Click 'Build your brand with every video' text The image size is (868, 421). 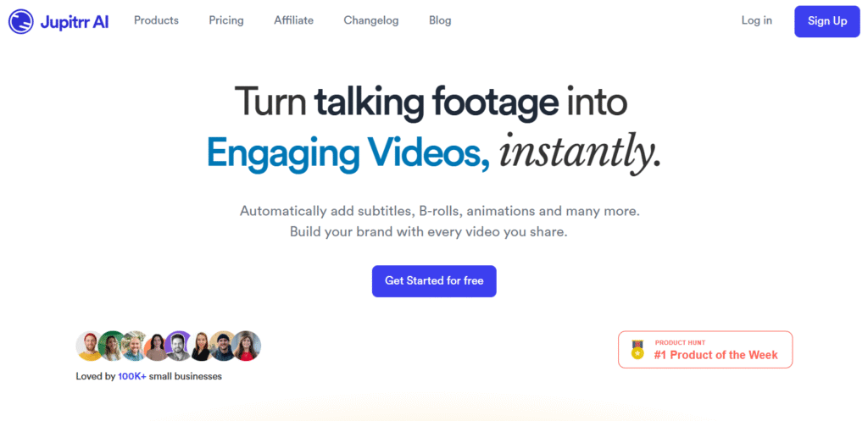tap(428, 232)
